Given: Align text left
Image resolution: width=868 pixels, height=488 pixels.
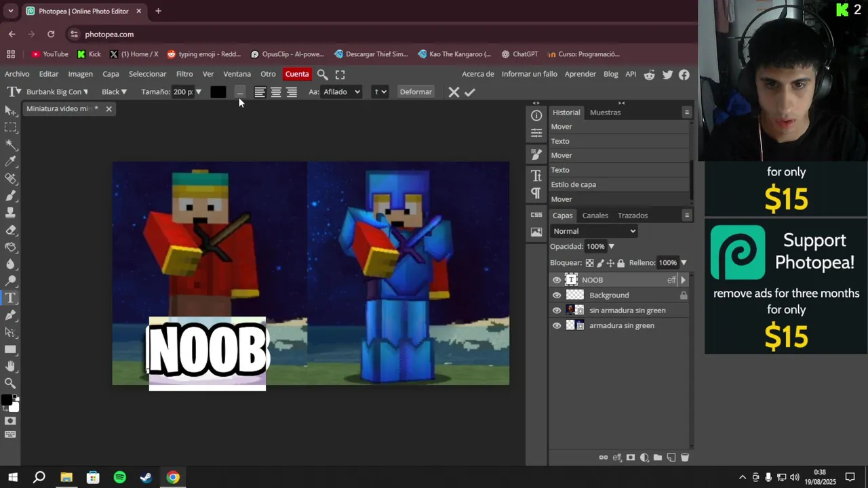Looking at the screenshot, I should coord(260,92).
